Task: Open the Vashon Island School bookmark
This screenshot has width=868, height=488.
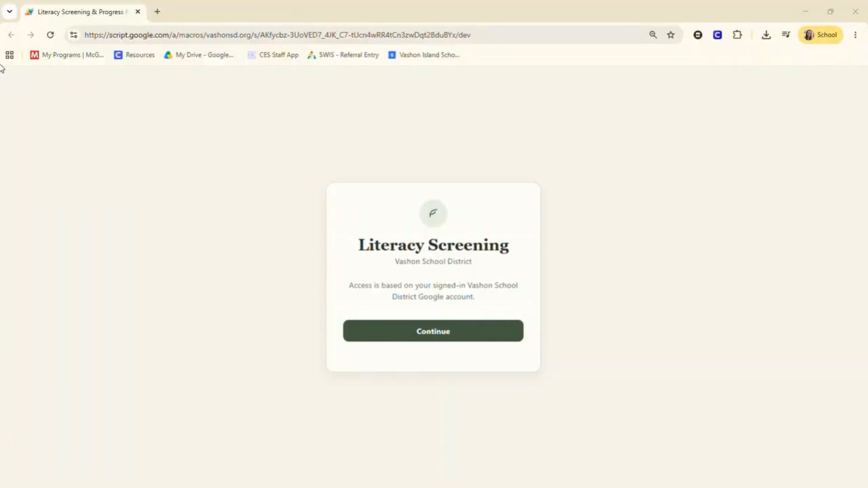Action: (x=424, y=55)
